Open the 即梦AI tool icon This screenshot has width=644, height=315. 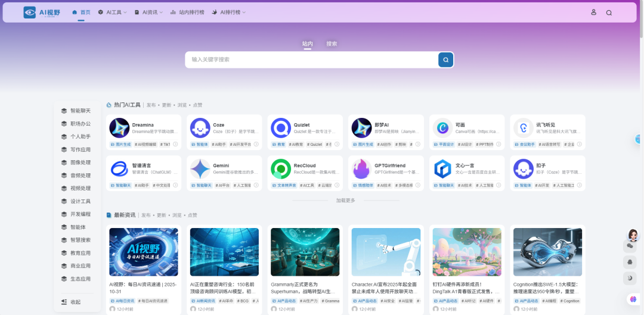362,128
